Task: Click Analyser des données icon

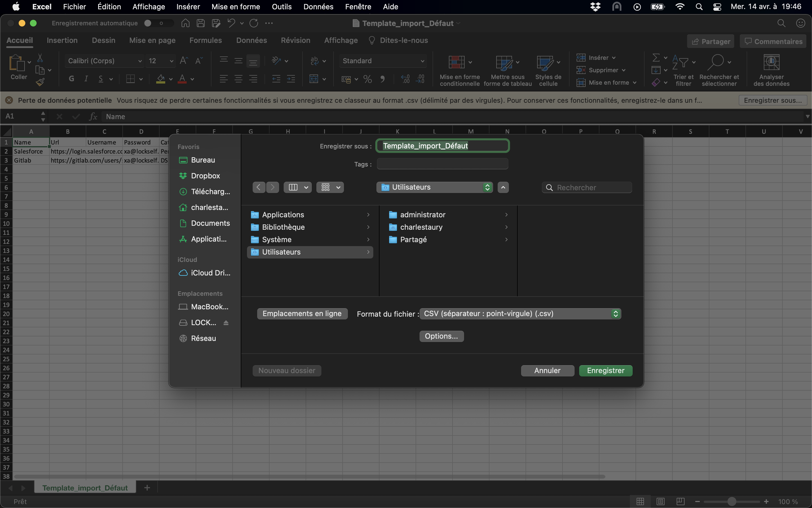Action: click(771, 62)
